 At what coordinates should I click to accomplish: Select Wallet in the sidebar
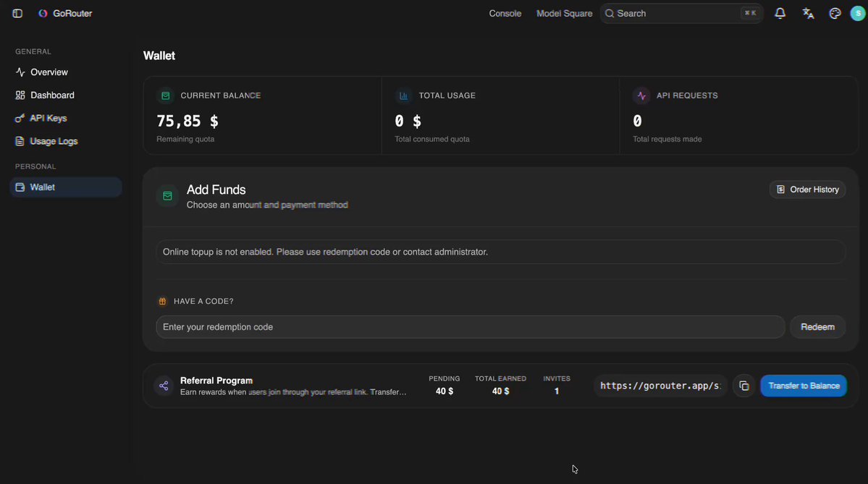[66, 187]
